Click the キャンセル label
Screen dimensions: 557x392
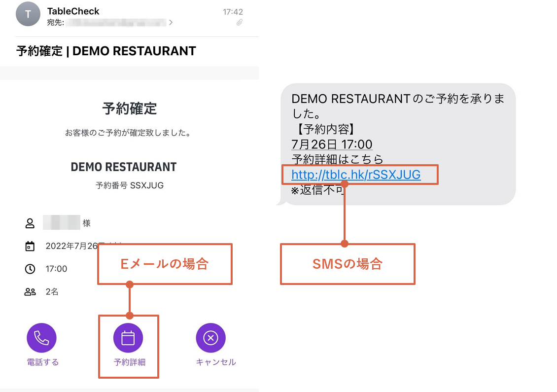[x=215, y=362]
